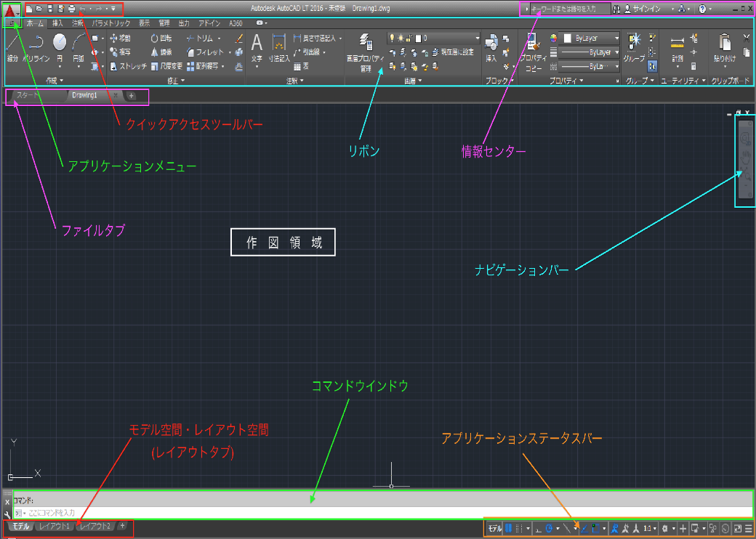Open the annotation scale 1:1 dropdown

(650, 528)
